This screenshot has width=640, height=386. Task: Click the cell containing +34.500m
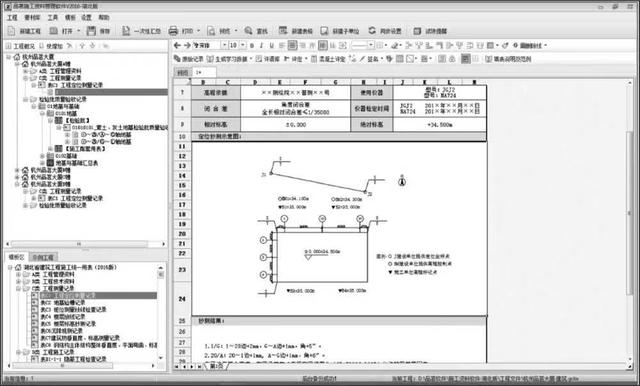tap(440, 124)
